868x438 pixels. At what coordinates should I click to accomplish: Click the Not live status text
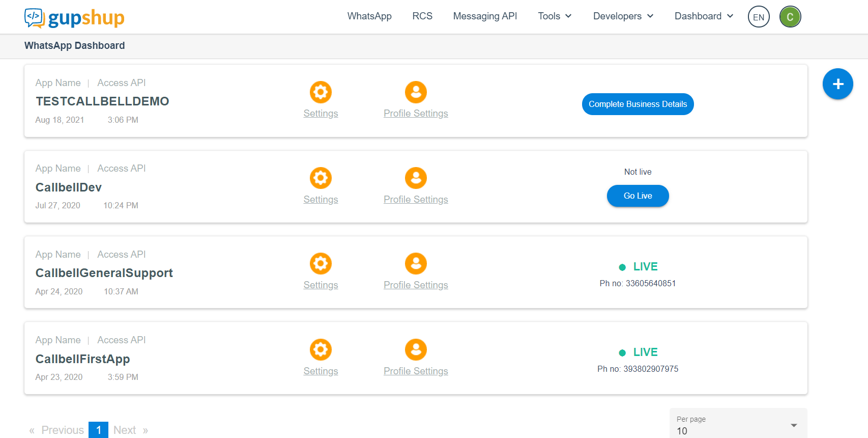tap(638, 172)
